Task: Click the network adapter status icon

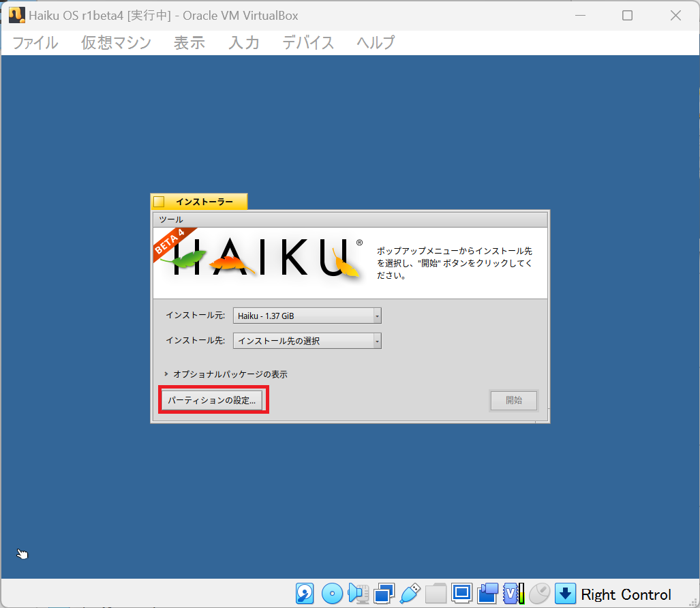Action: pyautogui.click(x=384, y=594)
